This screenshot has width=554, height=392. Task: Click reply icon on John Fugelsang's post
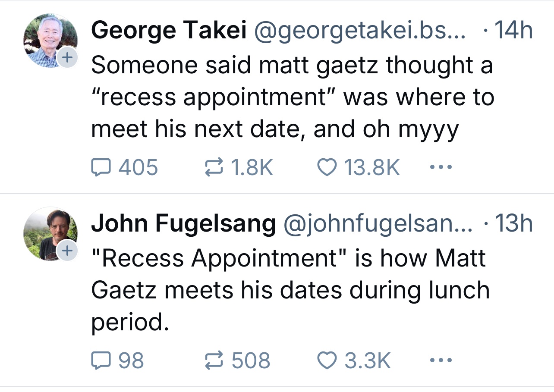[x=100, y=360]
